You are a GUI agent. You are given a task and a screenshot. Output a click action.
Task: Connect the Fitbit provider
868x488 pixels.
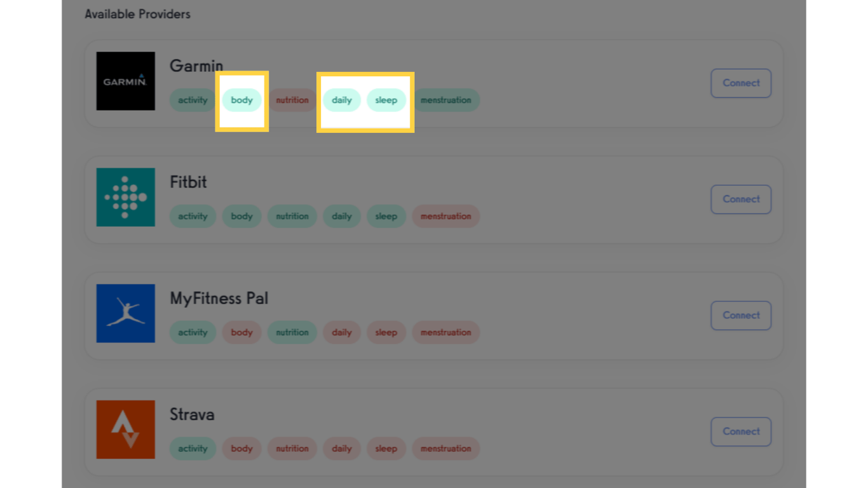pos(740,199)
